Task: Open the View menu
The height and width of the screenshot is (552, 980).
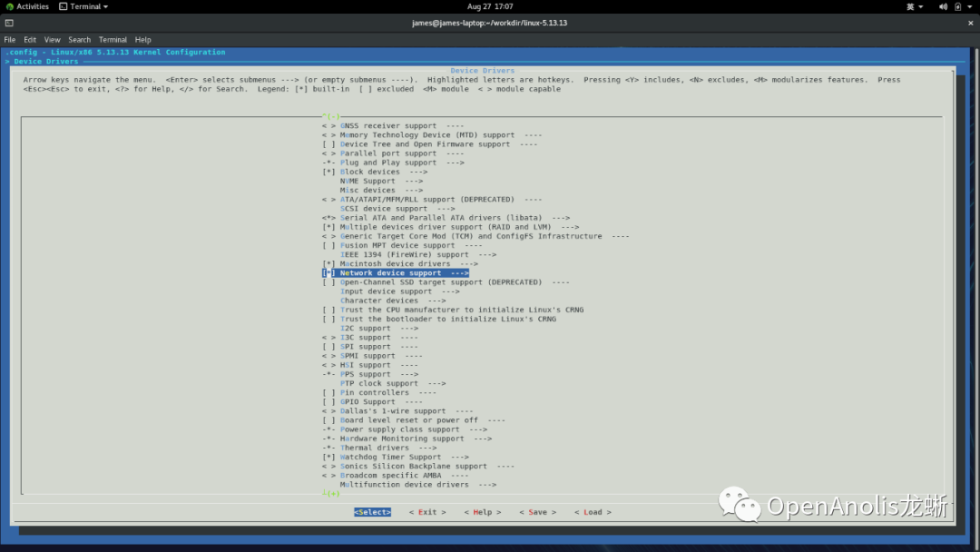Action: click(53, 39)
